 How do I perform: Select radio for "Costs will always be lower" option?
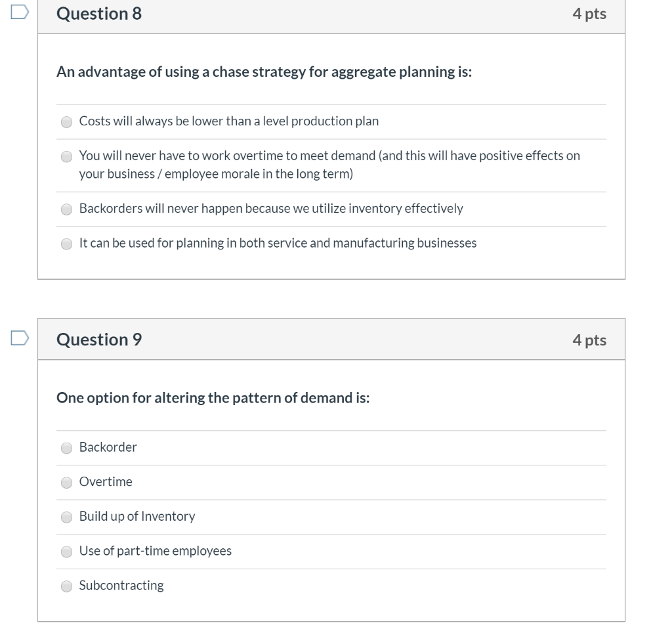[x=67, y=121]
